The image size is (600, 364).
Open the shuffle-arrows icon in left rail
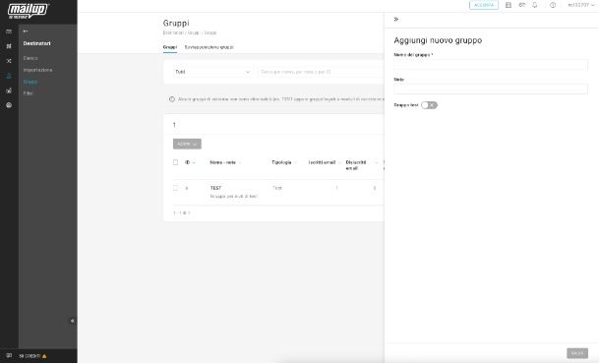click(9, 61)
